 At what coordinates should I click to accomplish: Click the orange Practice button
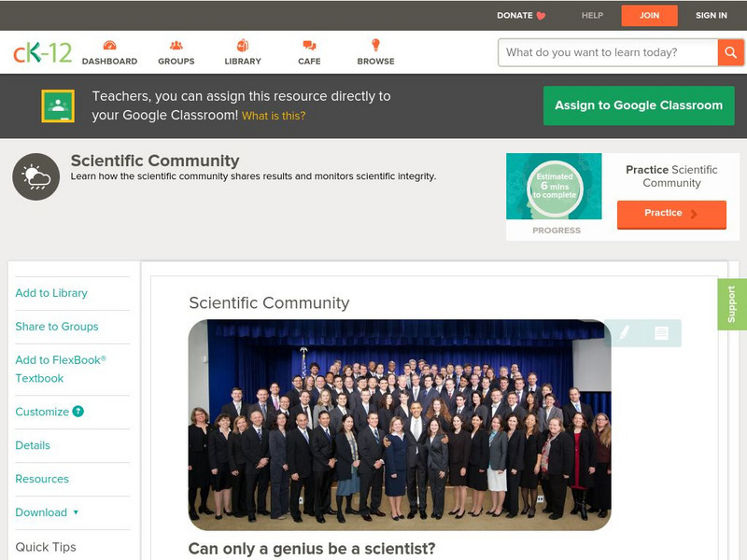[x=671, y=215]
